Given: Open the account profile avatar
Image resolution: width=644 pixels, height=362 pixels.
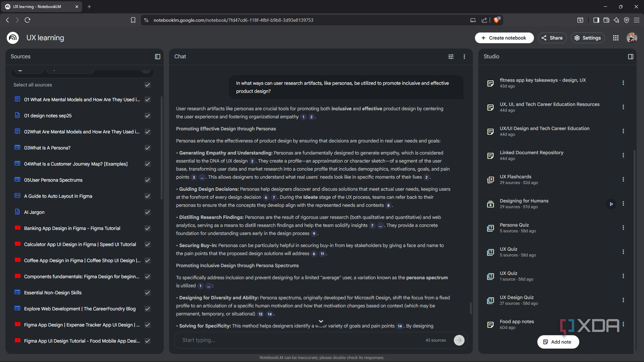Looking at the screenshot, I should point(632,38).
